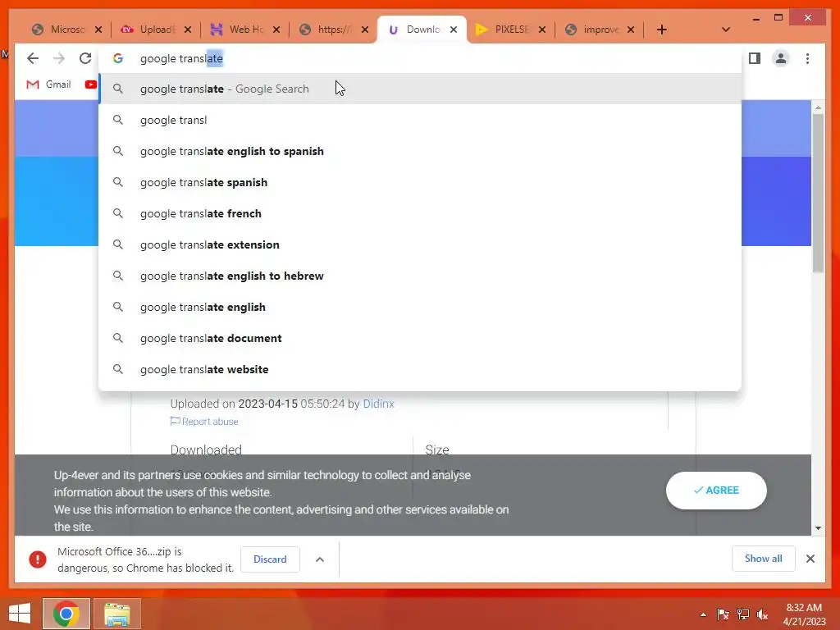This screenshot has height=630, width=840.
Task: Click the page scrollbar down arrow
Action: tap(818, 528)
